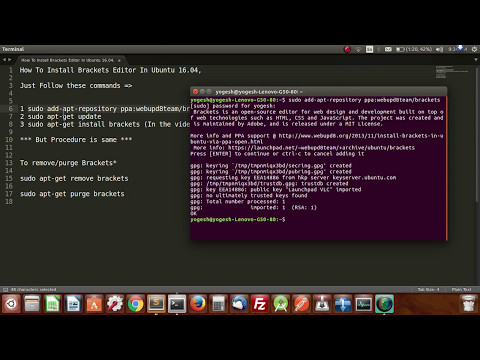This screenshot has width=480, height=360.
Task: Click line number 18 in the gutter
Action: [x=9, y=201]
